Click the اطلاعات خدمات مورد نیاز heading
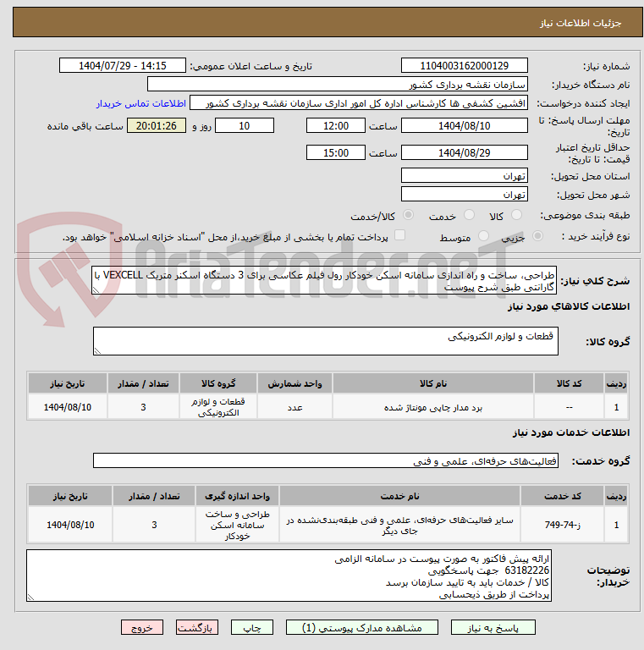The image size is (644, 650). tap(570, 432)
